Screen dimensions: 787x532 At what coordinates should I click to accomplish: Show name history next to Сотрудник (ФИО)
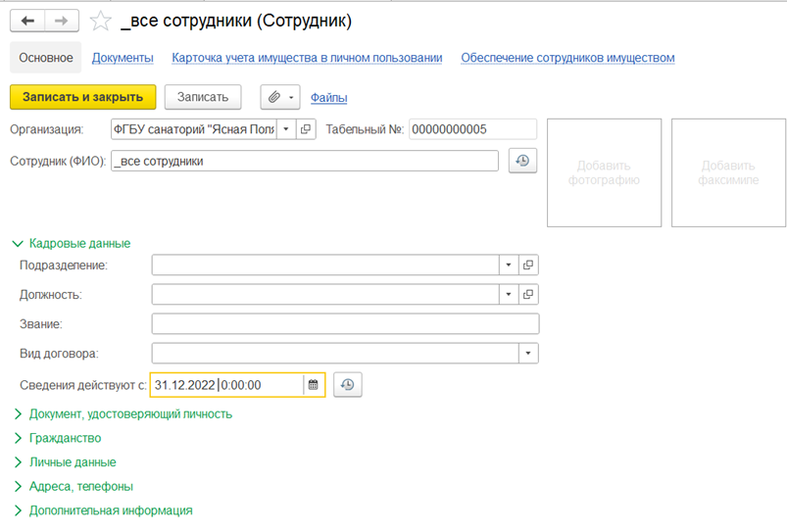coord(522,161)
